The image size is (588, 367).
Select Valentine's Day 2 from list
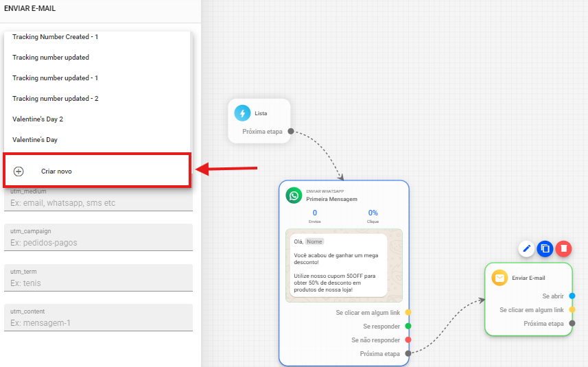point(38,119)
